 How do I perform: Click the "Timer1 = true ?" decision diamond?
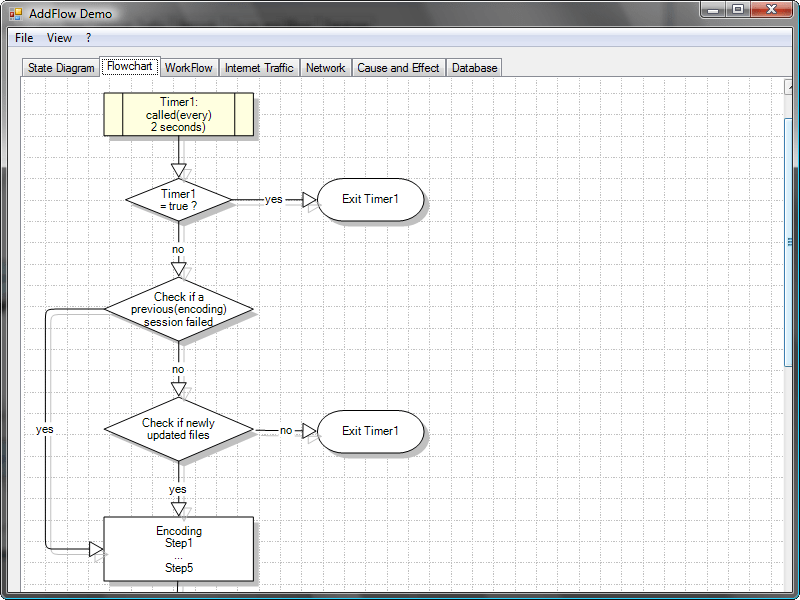178,200
